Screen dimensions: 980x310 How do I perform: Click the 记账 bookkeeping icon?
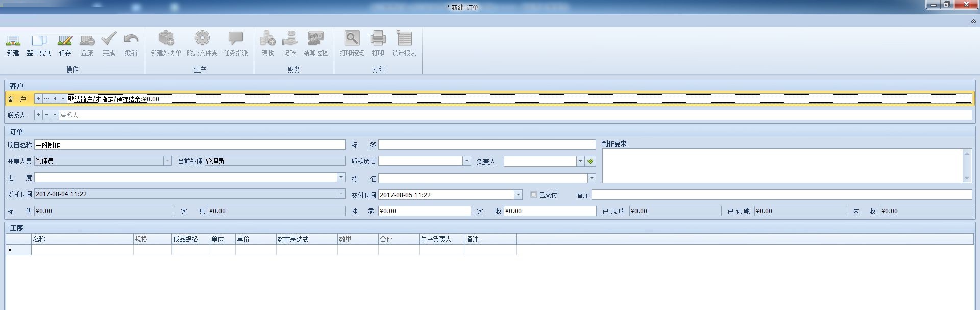289,38
